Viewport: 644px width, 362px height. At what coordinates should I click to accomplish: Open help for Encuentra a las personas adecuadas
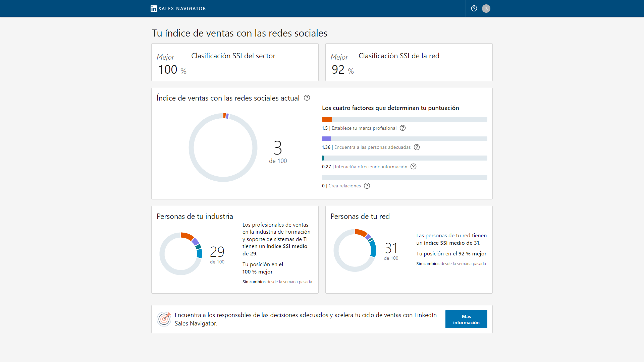(x=417, y=147)
